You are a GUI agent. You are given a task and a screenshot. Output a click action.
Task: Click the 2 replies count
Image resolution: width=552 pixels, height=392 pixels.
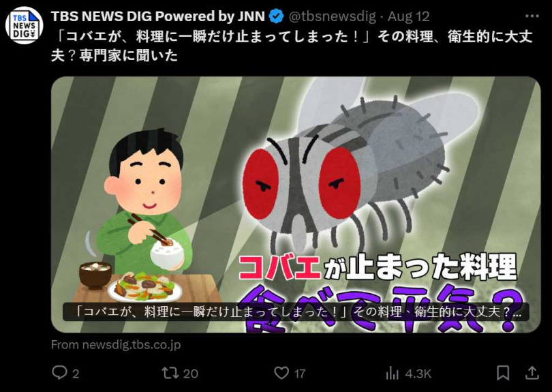pyautogui.click(x=76, y=374)
